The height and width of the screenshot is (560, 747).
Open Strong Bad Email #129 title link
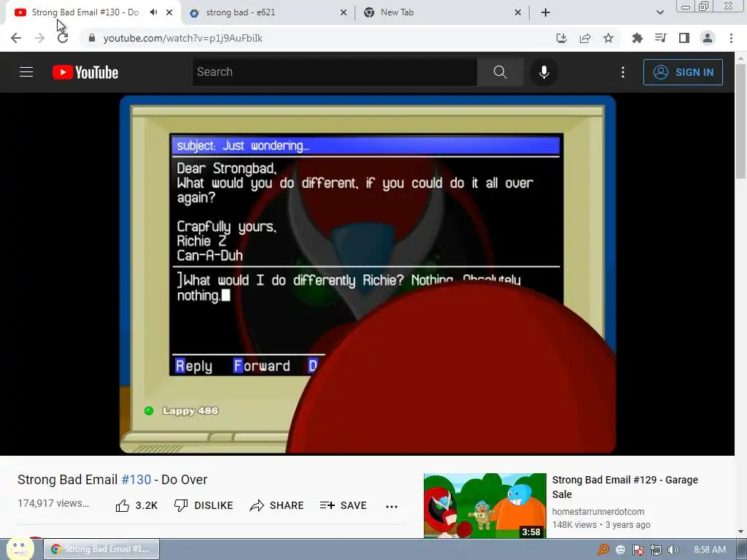[x=625, y=486]
